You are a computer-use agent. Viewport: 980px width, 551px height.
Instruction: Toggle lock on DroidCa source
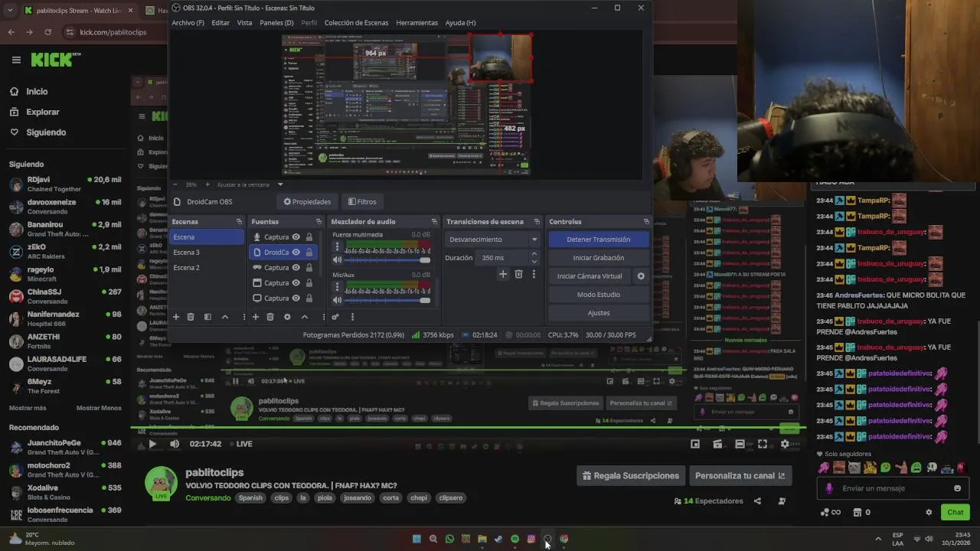309,253
